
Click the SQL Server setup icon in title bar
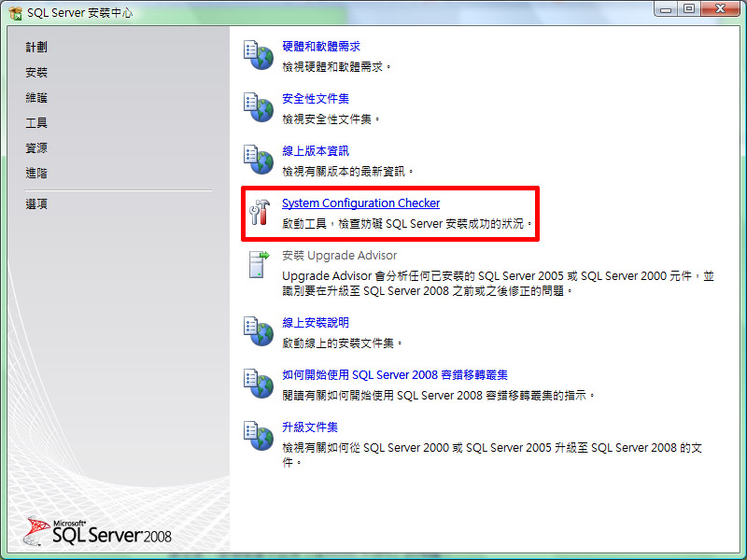pyautogui.click(x=15, y=13)
